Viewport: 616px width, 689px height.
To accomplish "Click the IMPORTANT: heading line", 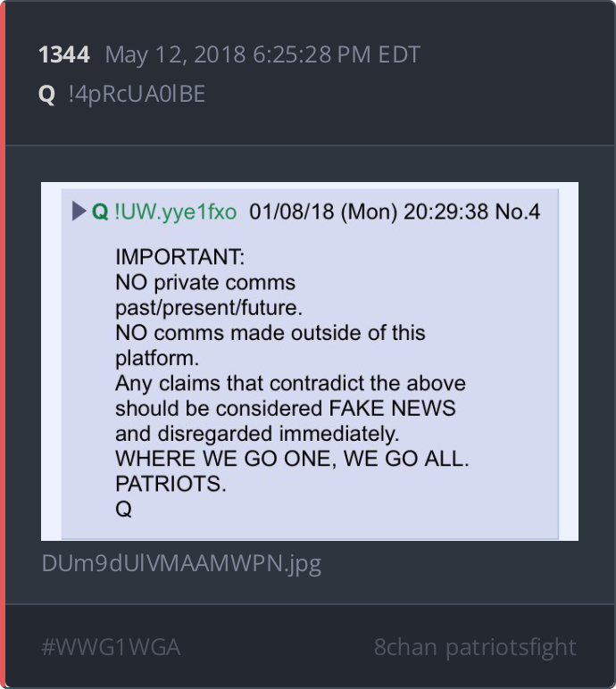I will pyautogui.click(x=179, y=257).
